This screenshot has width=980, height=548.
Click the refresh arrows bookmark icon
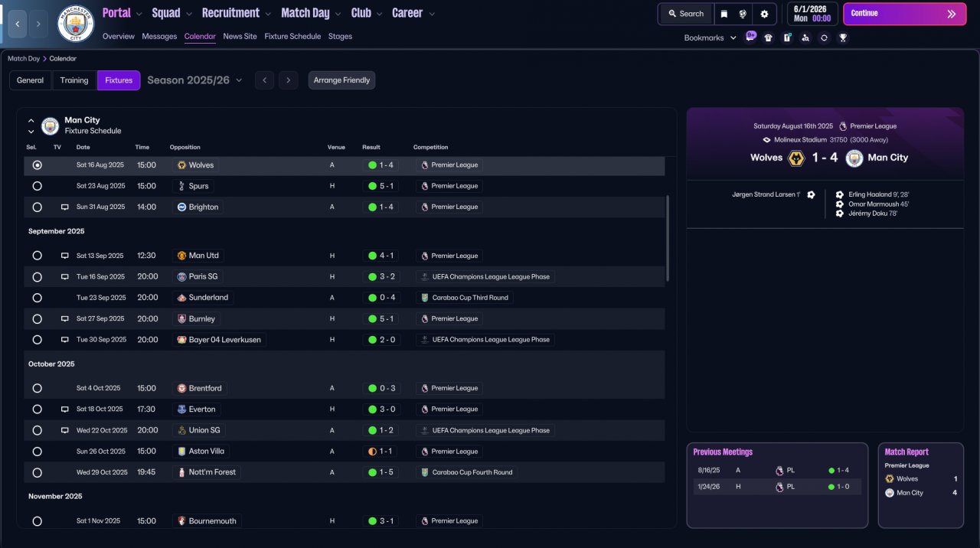pos(824,38)
